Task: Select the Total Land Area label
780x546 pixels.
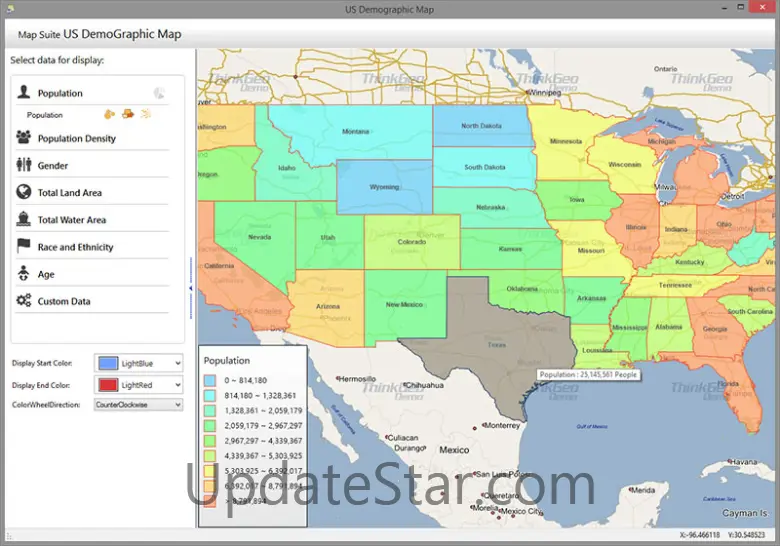Action: [x=70, y=192]
